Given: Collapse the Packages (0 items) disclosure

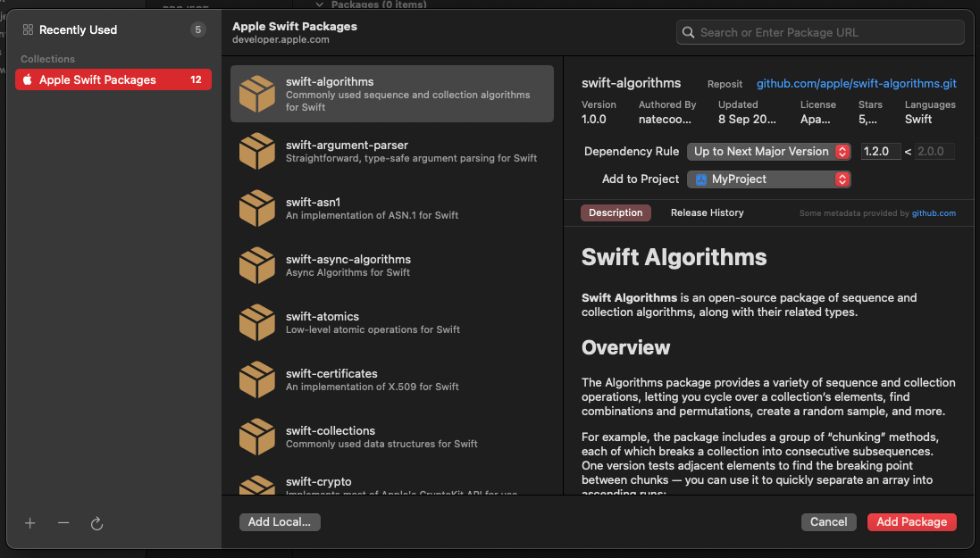Looking at the screenshot, I should [319, 4].
